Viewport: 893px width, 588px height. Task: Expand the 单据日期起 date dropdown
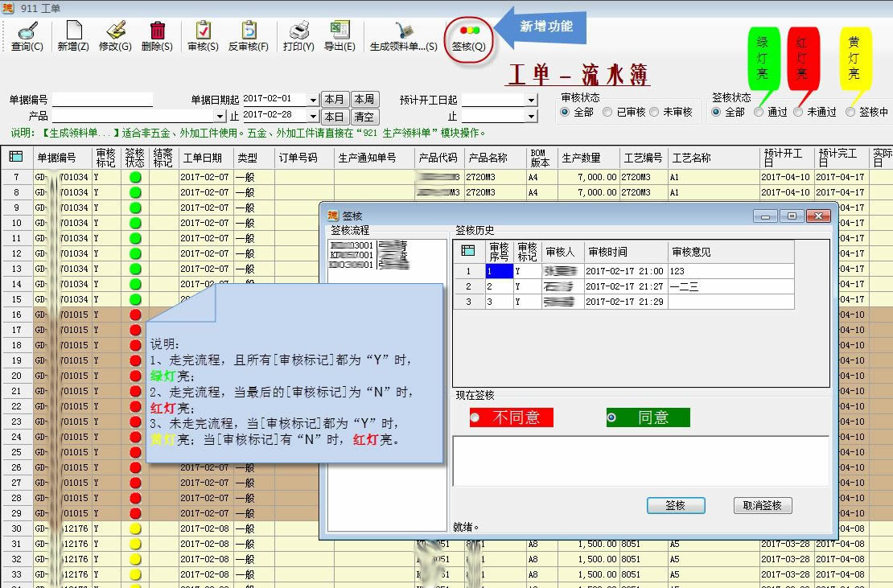coord(313,100)
